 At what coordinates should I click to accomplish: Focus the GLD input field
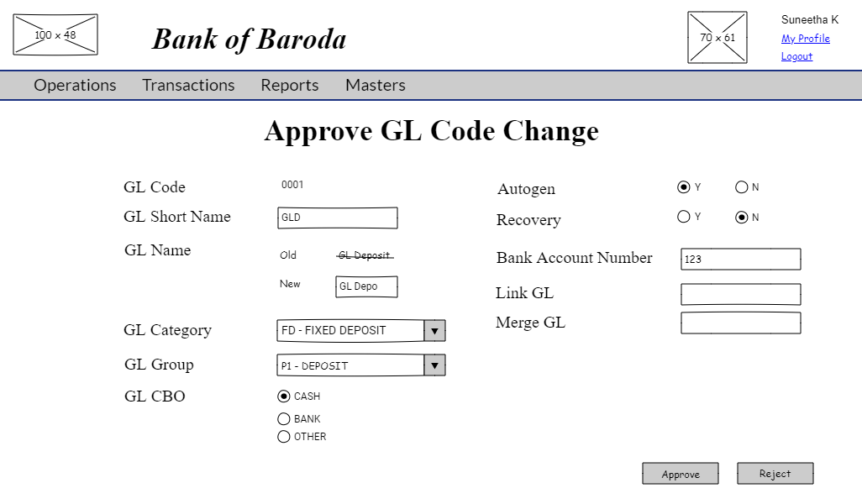(337, 218)
